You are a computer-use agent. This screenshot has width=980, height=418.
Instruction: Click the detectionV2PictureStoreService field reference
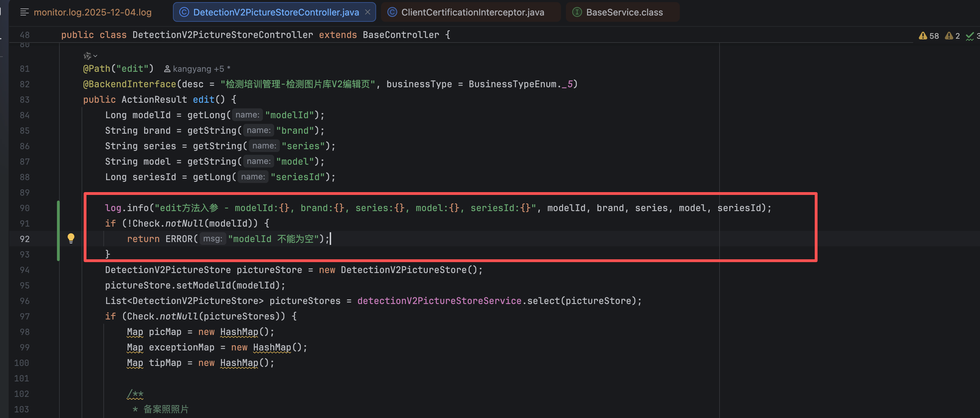[439, 301]
